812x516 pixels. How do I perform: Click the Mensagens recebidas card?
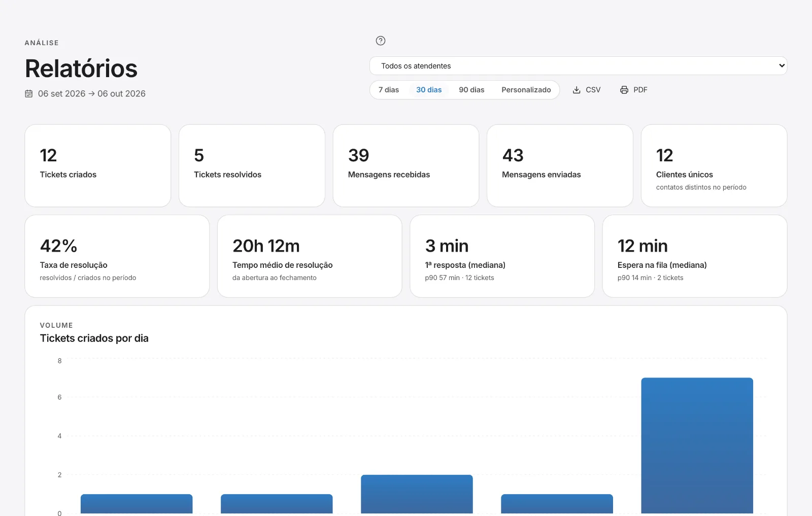(x=406, y=165)
